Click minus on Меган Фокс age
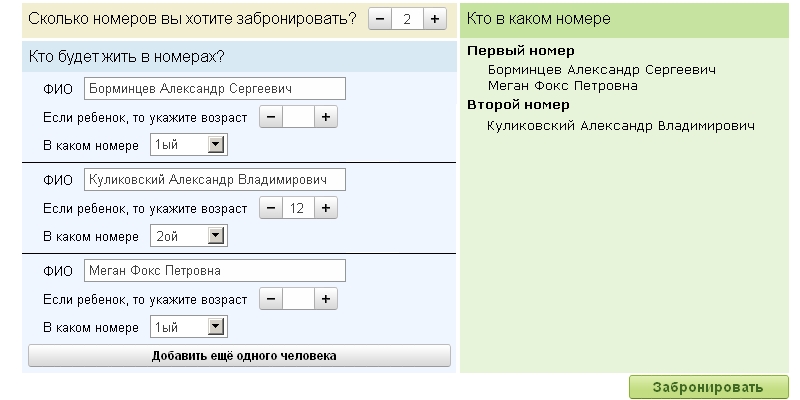Viewport: 800px width, 400px height. click(271, 299)
